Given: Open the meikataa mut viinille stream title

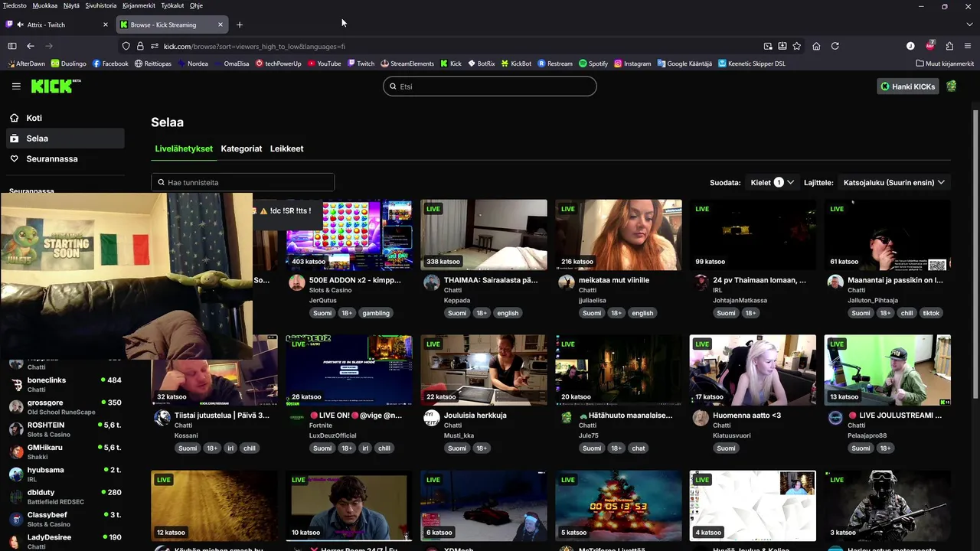Looking at the screenshot, I should 614,280.
